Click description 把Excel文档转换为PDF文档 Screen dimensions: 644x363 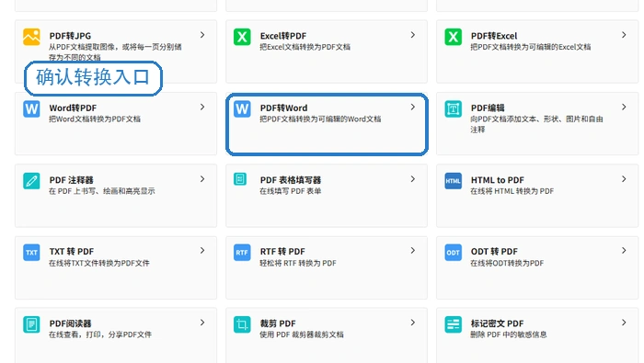(x=305, y=47)
